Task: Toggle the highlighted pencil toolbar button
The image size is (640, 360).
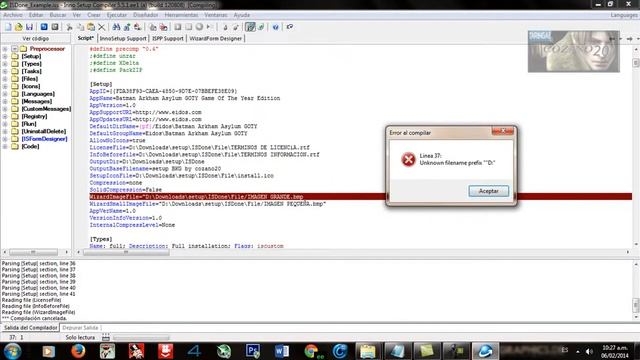Action: click(250, 27)
